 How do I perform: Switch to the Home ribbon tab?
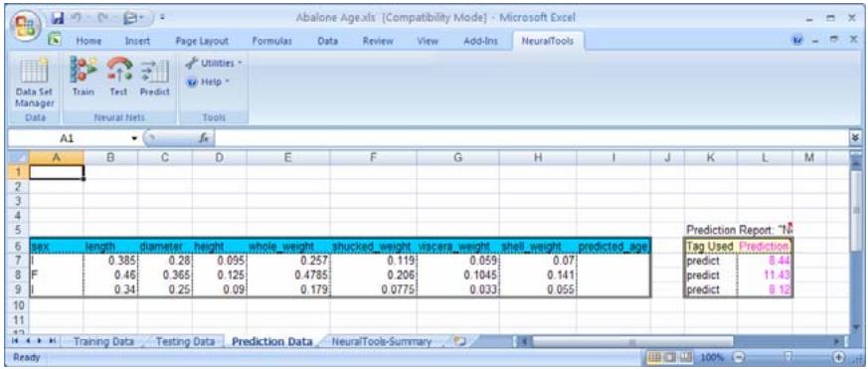pyautogui.click(x=88, y=41)
